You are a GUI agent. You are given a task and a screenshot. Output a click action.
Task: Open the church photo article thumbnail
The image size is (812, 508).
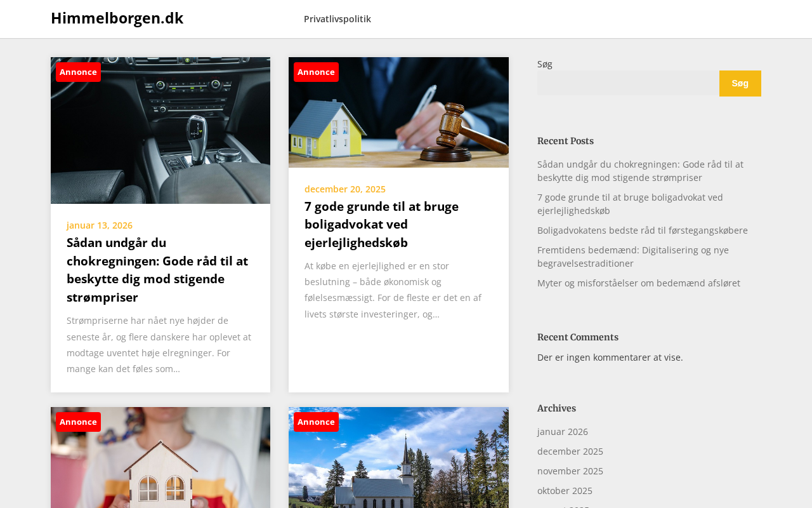point(398,457)
